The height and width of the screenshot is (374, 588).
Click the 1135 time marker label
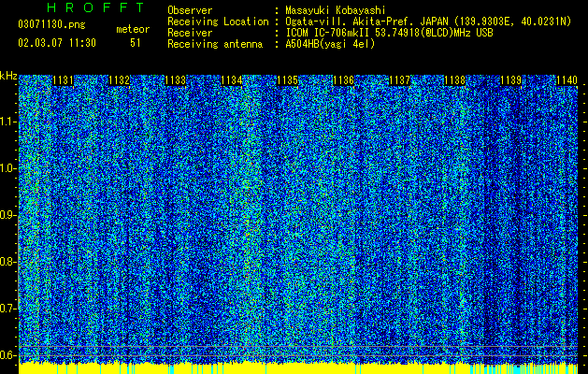tap(287, 80)
